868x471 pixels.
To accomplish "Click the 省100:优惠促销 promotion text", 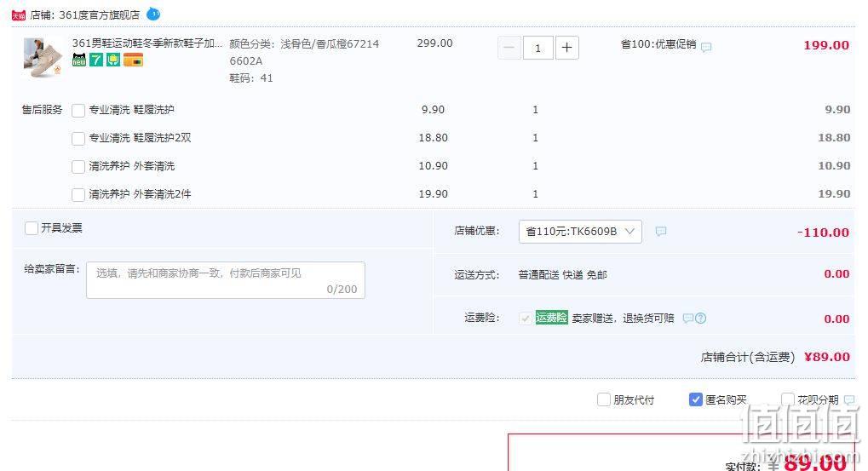I will click(658, 44).
